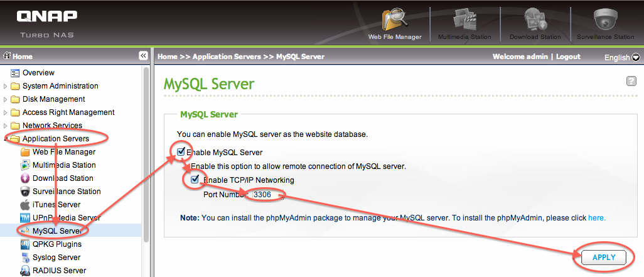The height and width of the screenshot is (277, 644).
Task: Click the 'Home' sidebar header text
Action: pyautogui.click(x=22, y=57)
